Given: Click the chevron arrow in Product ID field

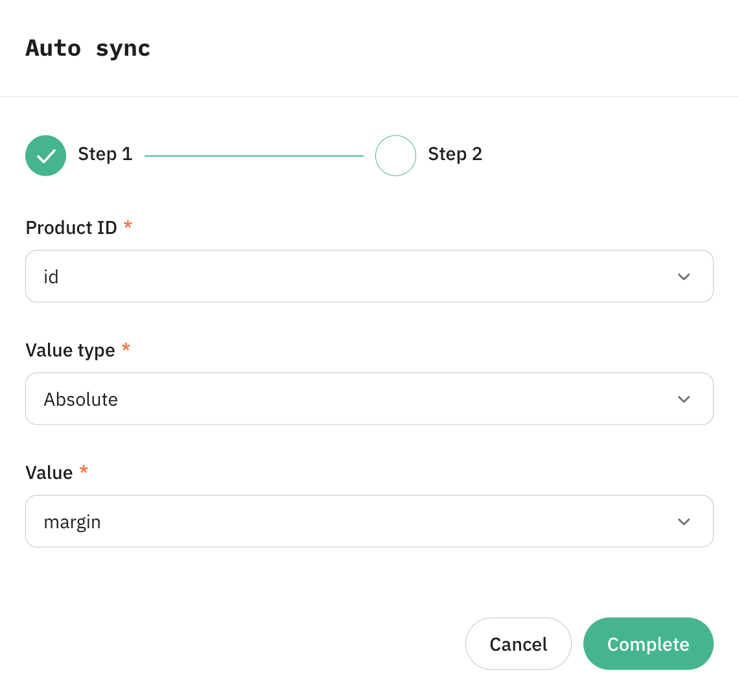Looking at the screenshot, I should [683, 277].
